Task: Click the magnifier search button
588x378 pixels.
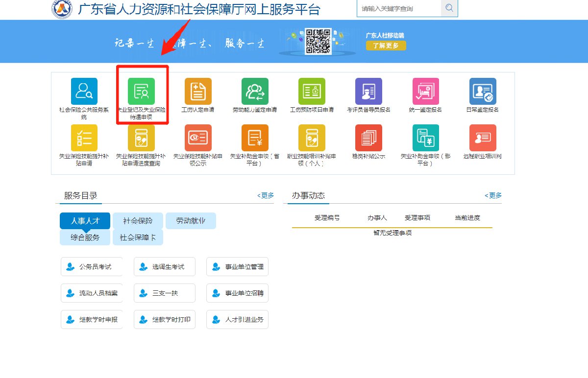Action: (x=449, y=8)
